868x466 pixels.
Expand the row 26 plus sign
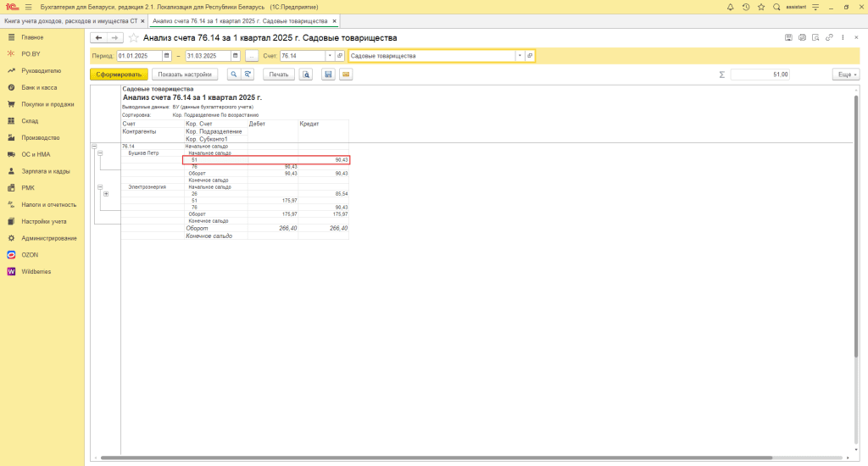106,194
